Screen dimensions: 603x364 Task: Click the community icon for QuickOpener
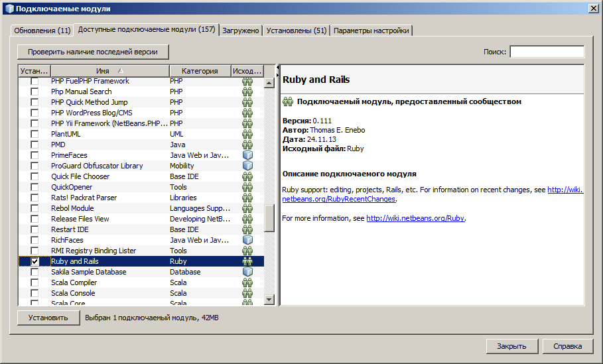point(247,187)
